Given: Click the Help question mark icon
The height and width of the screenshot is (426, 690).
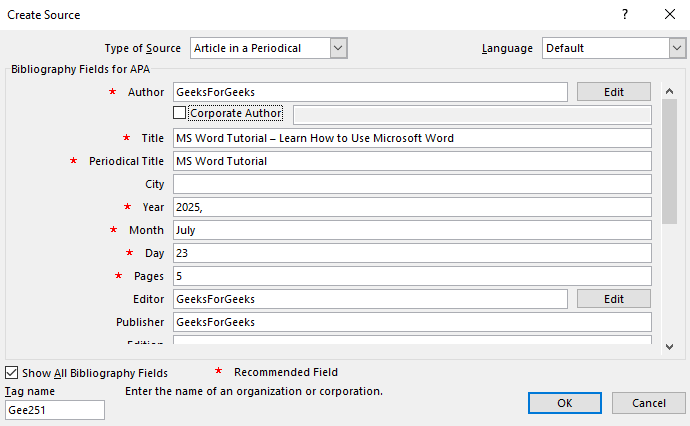Looking at the screenshot, I should [x=625, y=15].
